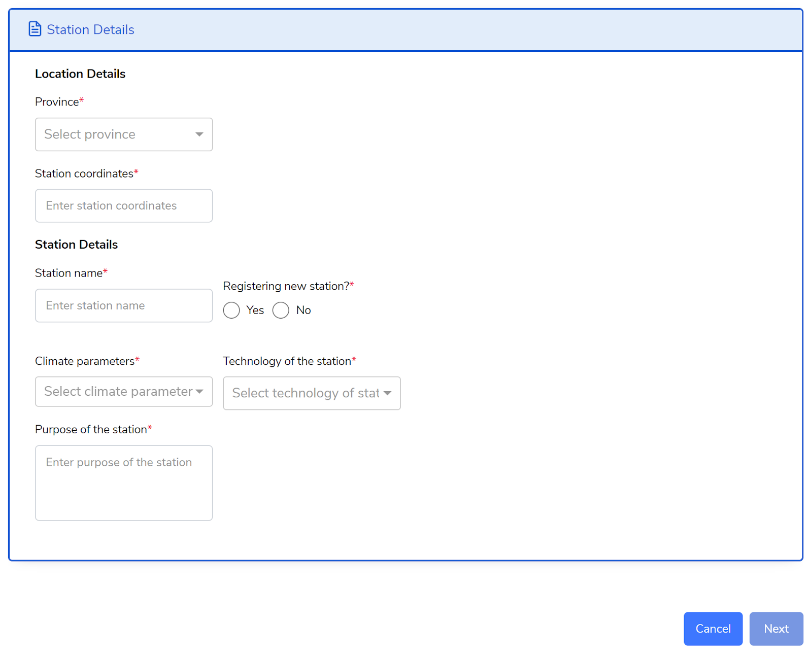The height and width of the screenshot is (655, 812).
Task: Open the Select technology of station dropdown
Action: point(312,393)
